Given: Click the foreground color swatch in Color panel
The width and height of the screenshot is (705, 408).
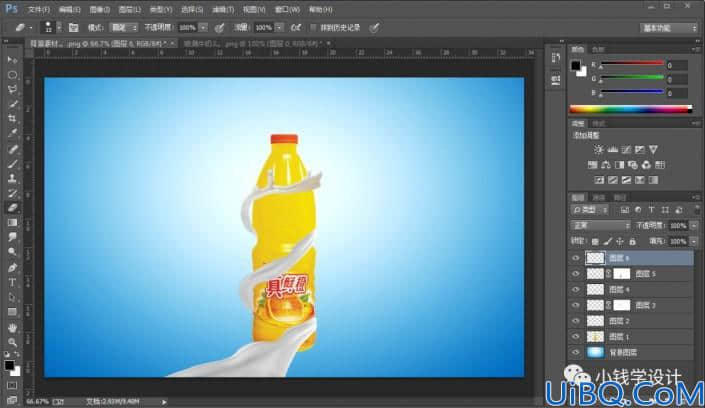Looking at the screenshot, I should point(575,66).
